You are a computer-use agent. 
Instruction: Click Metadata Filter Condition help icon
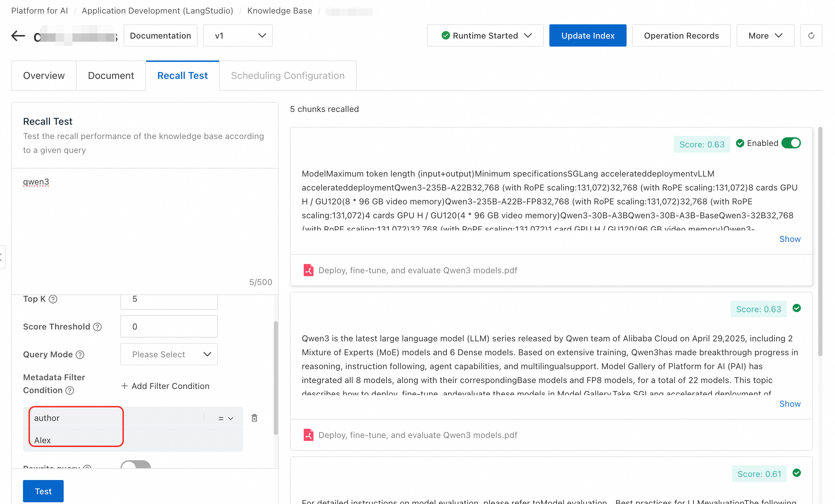pyautogui.click(x=70, y=390)
